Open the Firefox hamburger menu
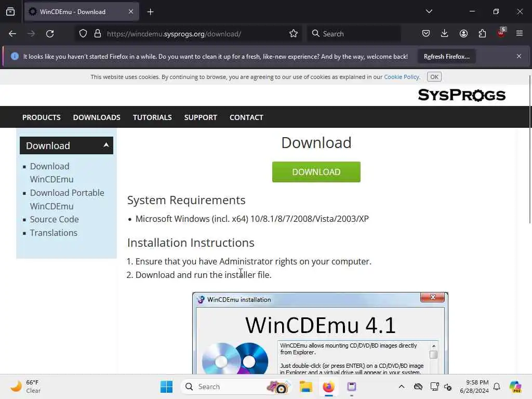 click(520, 33)
